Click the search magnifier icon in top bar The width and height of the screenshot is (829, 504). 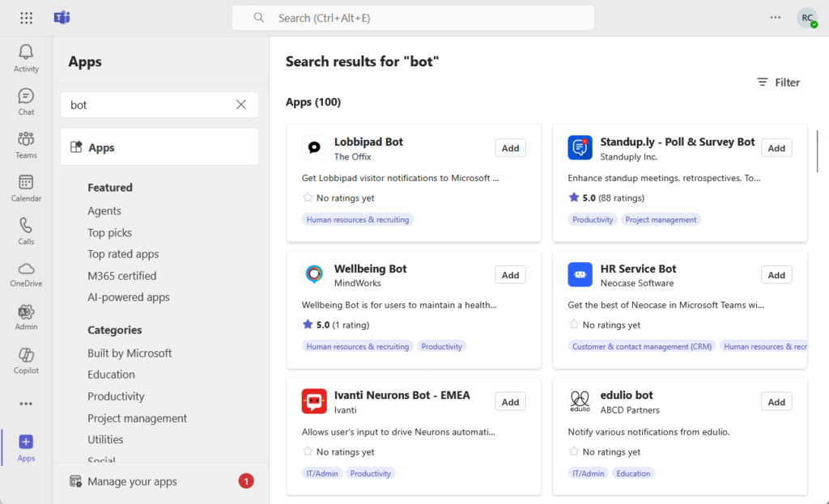[258, 18]
